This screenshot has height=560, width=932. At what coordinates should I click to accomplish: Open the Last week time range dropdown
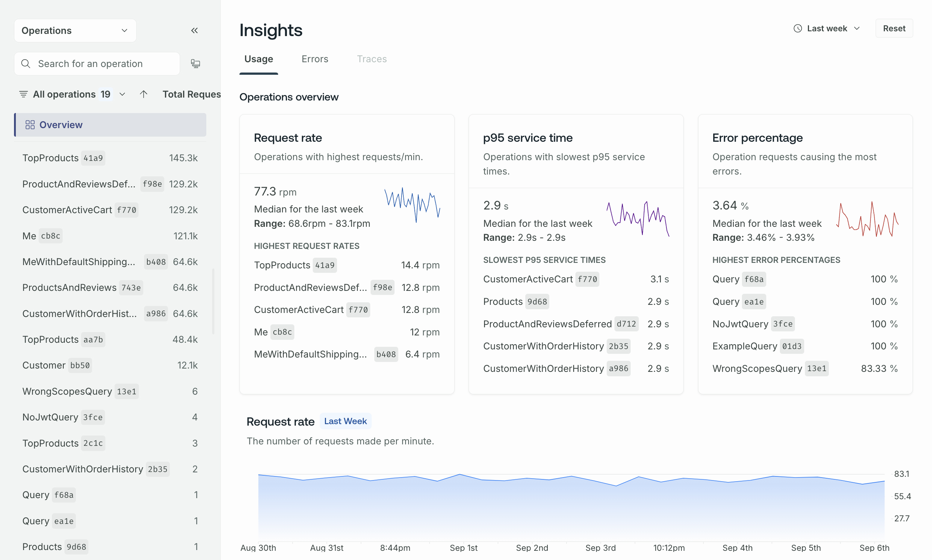(x=827, y=28)
